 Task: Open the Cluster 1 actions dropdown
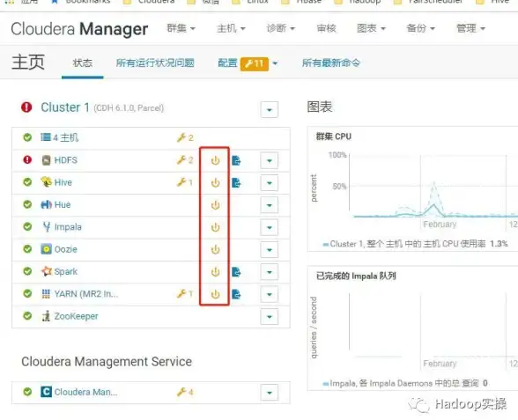[x=270, y=109]
